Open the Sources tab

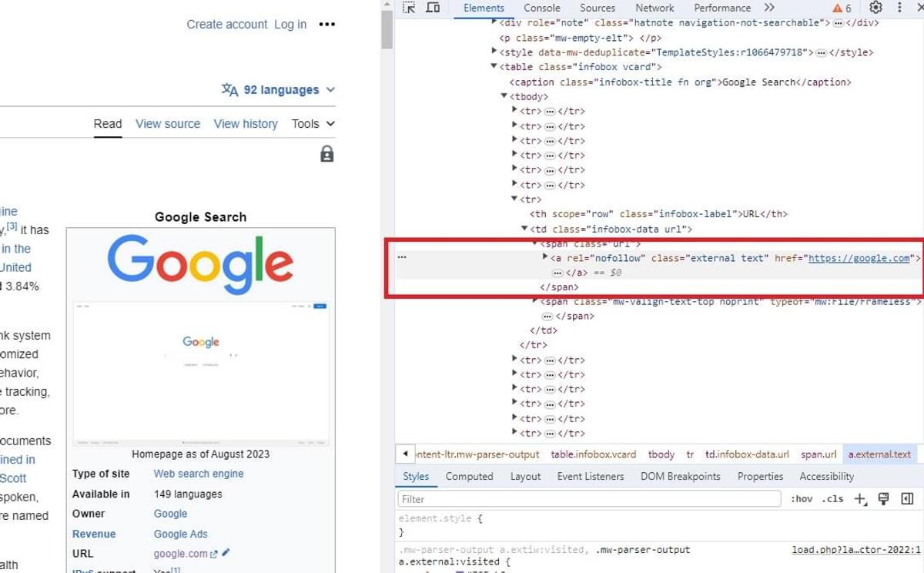point(598,8)
